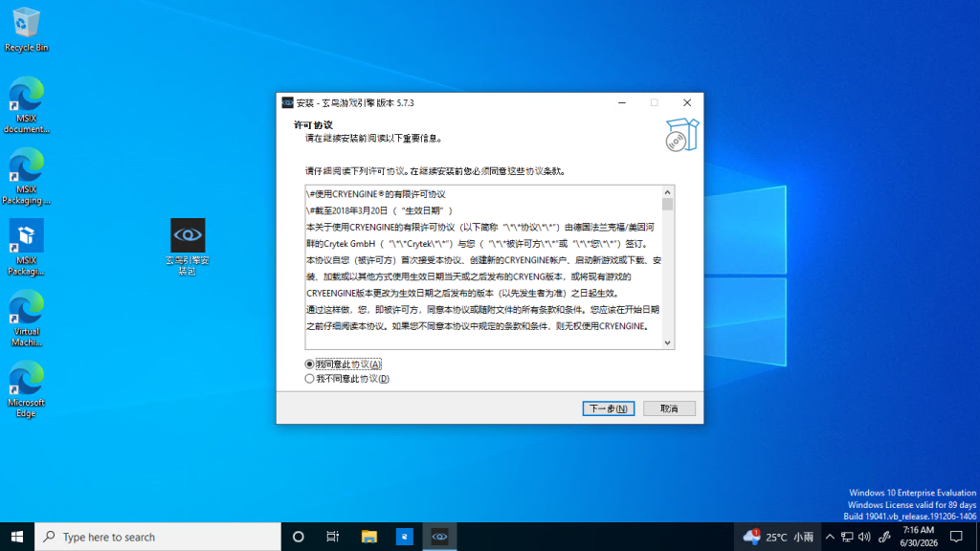
Task: Open the Windows Start menu
Action: [17, 537]
